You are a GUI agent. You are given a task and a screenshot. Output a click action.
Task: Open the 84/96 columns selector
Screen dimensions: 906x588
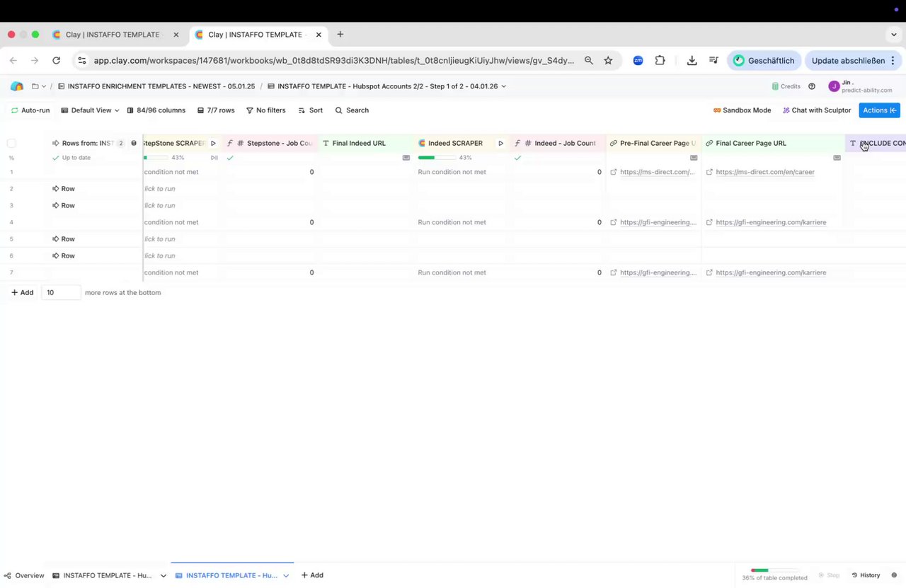click(x=156, y=110)
